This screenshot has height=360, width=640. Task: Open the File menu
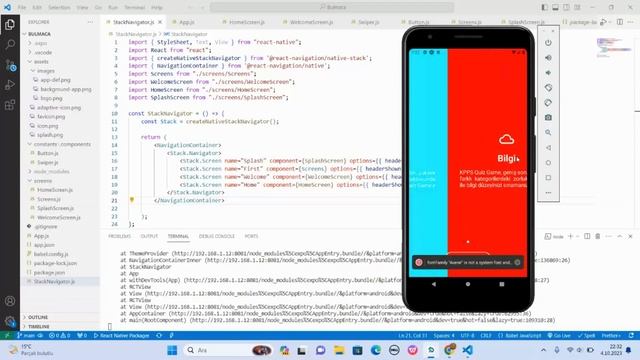pyautogui.click(x=22, y=7)
